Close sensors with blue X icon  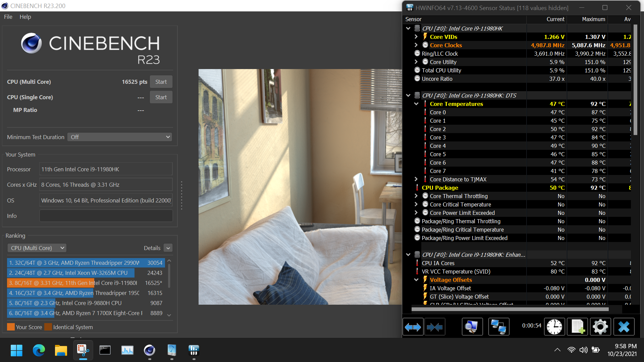pyautogui.click(x=624, y=327)
